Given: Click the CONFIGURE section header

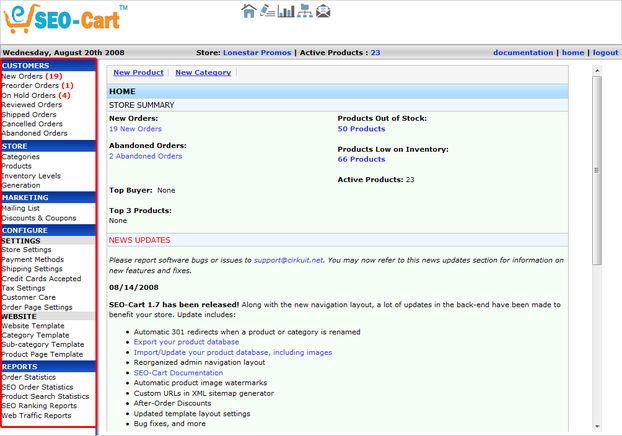Looking at the screenshot, I should tap(48, 230).
